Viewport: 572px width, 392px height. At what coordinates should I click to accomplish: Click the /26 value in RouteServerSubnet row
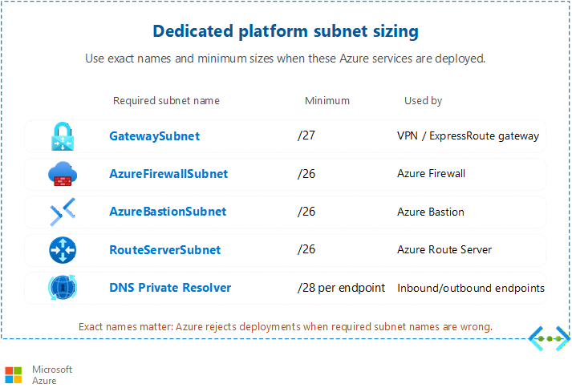tap(306, 249)
